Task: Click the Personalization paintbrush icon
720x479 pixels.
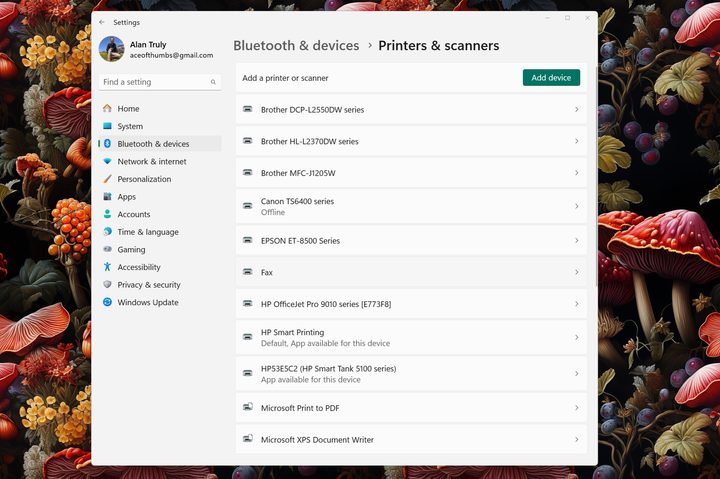Action: pos(107,179)
